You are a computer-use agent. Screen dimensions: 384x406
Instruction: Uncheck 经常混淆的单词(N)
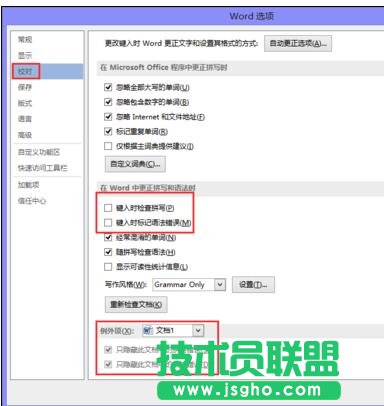click(x=108, y=237)
